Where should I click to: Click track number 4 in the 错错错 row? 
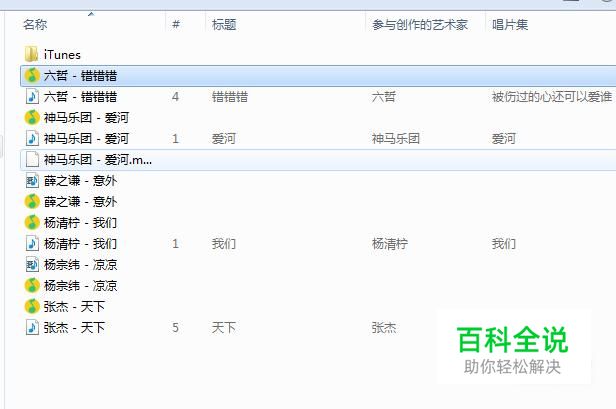[176, 97]
